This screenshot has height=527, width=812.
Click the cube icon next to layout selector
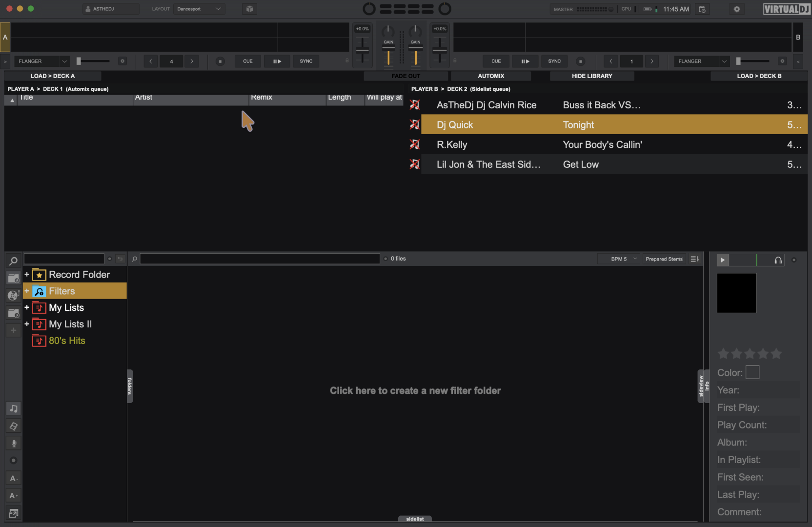coord(249,9)
